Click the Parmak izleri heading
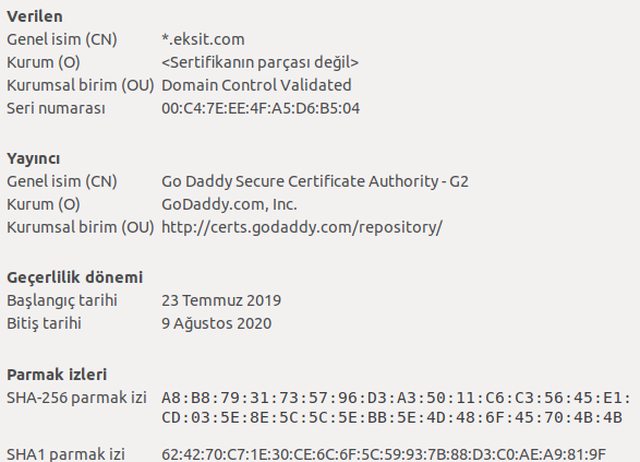This screenshot has width=640, height=462. (x=57, y=375)
